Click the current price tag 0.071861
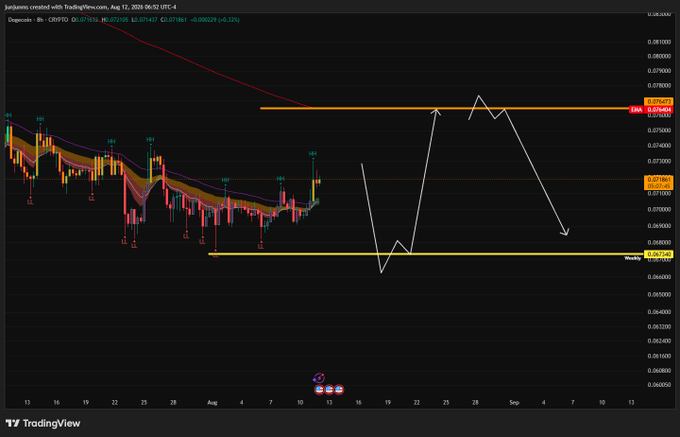 coord(659,179)
